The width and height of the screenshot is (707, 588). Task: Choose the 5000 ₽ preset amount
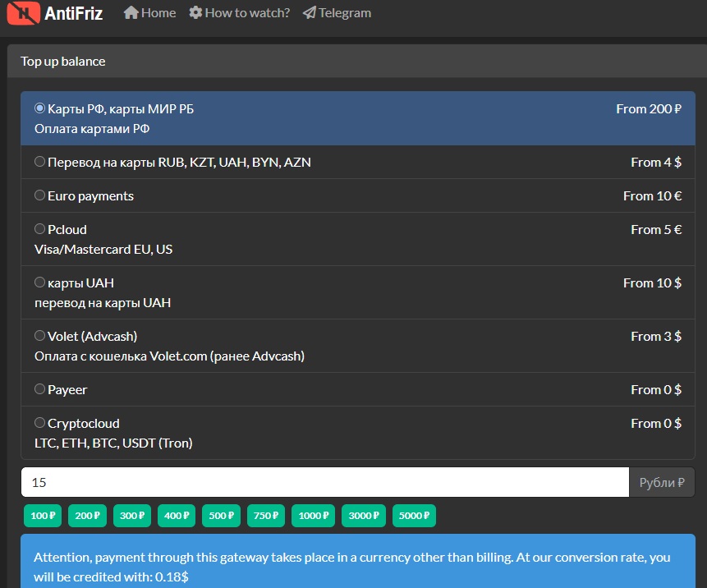pyautogui.click(x=414, y=516)
